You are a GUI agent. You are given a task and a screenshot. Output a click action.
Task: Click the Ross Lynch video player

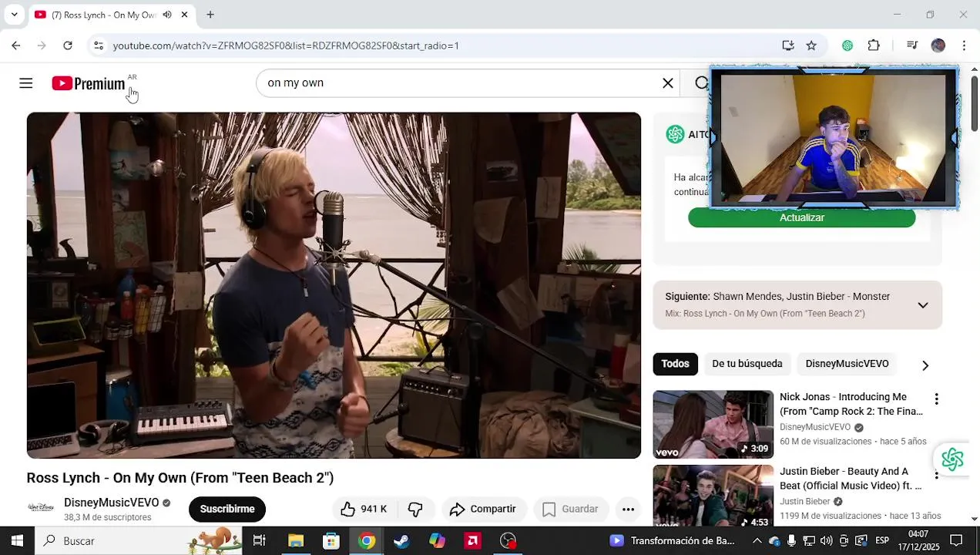pos(334,285)
